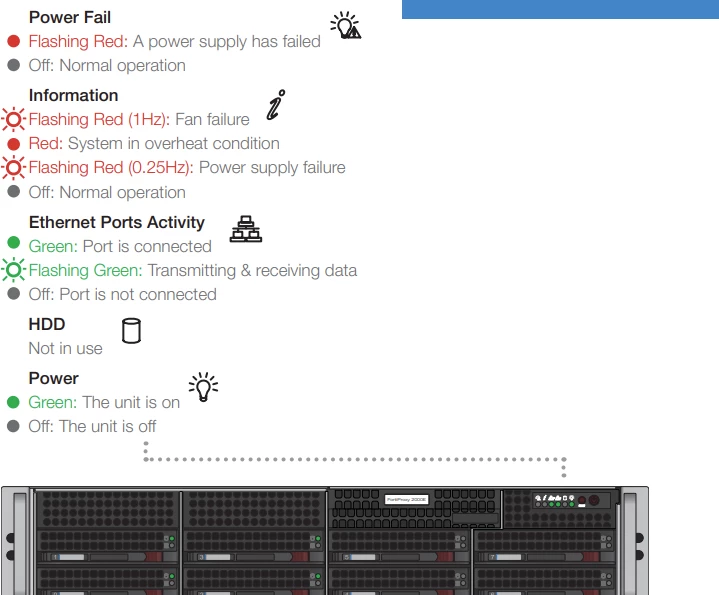This screenshot has height=595, width=719.
Task: Click green dot beside 'Port is connected'
Action: point(14,242)
